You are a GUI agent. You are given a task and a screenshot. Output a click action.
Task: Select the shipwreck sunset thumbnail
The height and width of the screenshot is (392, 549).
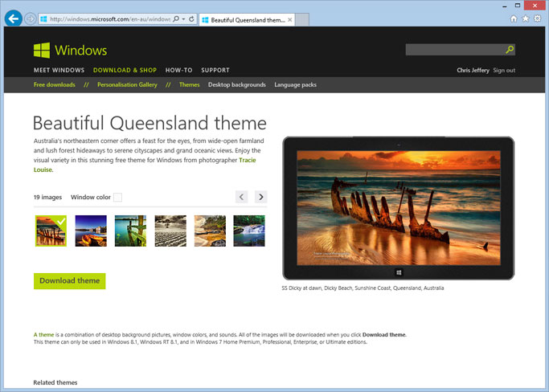point(51,231)
